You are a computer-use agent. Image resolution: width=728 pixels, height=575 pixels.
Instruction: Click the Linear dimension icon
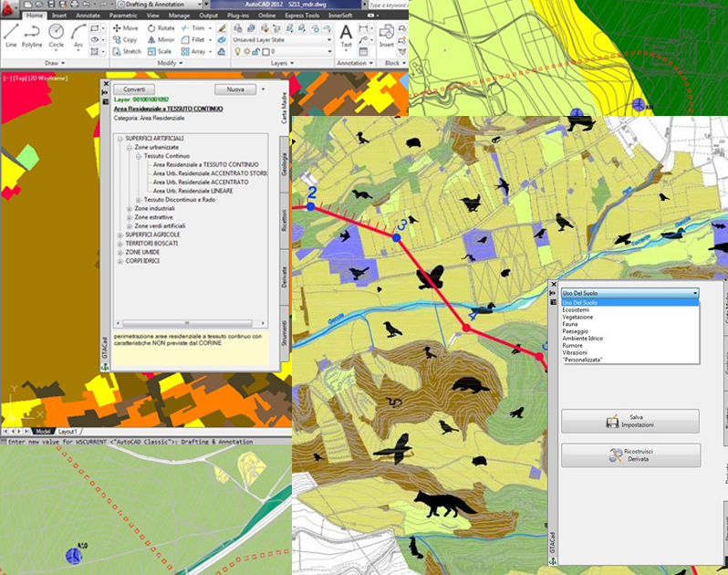[363, 28]
